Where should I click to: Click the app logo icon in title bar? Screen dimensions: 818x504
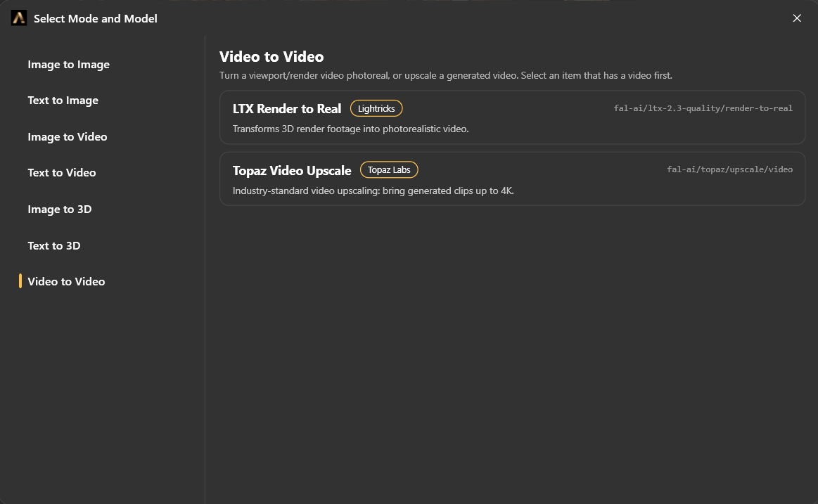point(19,18)
